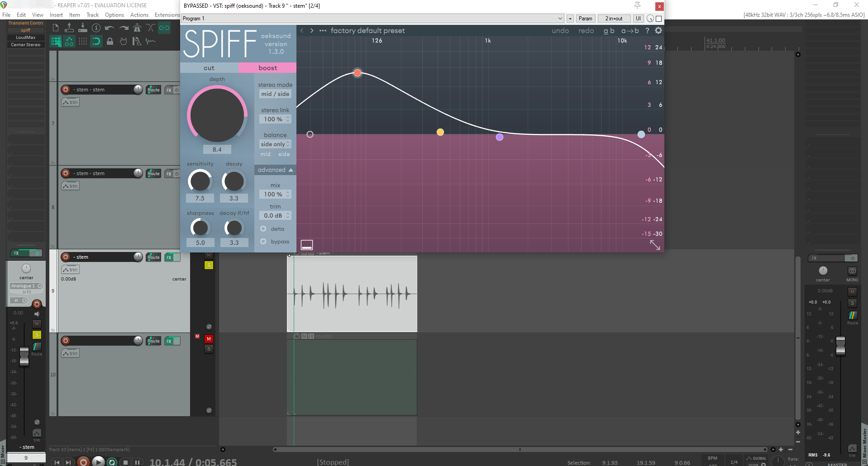The image size is (868, 466).
Task: Toggle the Spiff FX bypass checkbox
Action: click(659, 19)
